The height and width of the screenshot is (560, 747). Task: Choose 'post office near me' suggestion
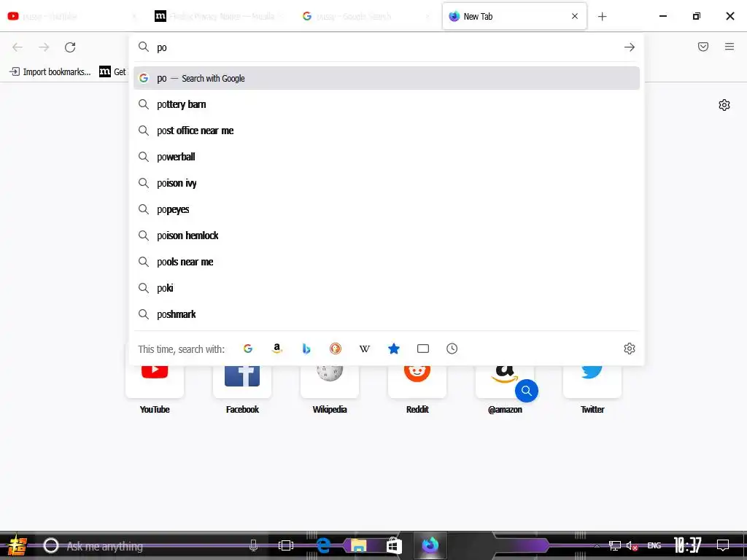[x=387, y=131]
